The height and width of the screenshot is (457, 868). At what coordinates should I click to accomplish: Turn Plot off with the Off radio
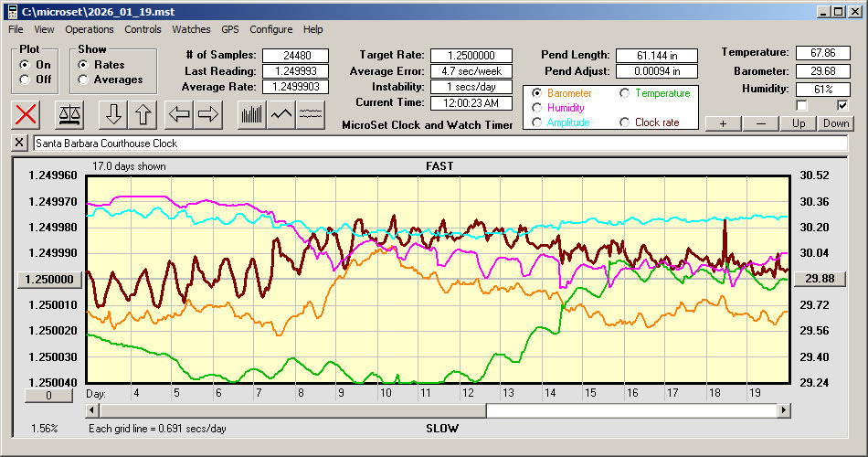click(x=25, y=80)
